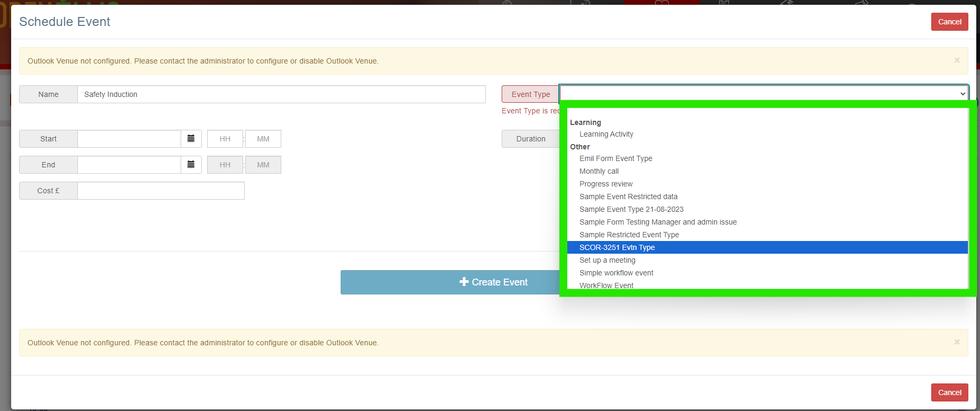Click the top Cancel button
The image size is (980, 411).
949,22
